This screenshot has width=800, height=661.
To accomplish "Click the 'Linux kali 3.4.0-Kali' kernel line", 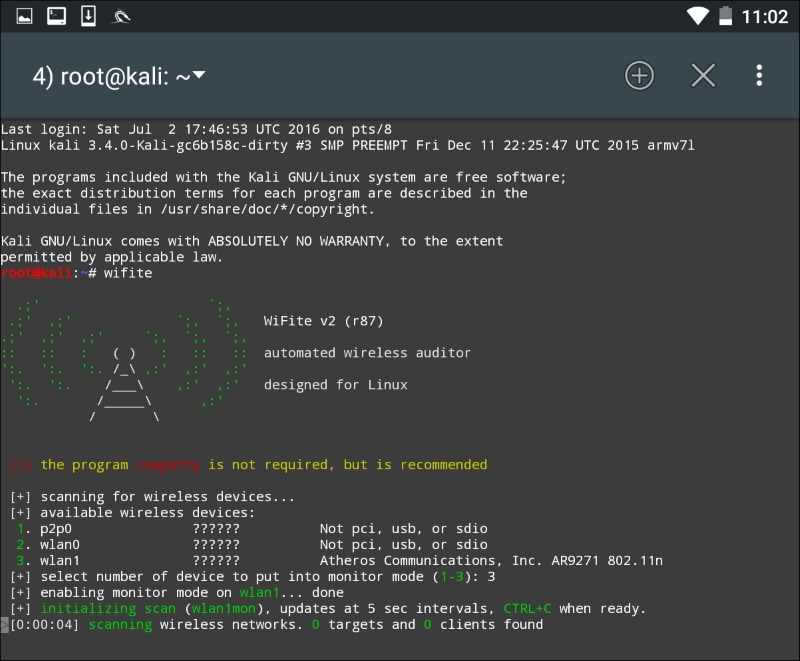I will point(347,145).
